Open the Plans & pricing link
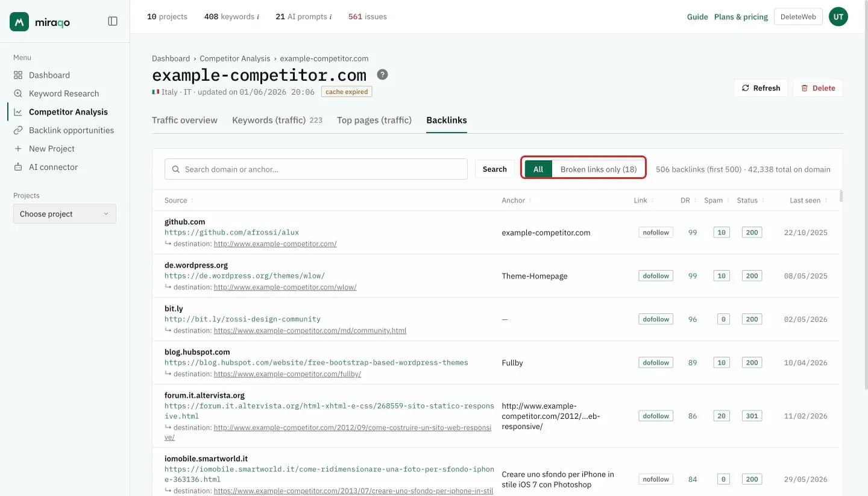The width and height of the screenshot is (868, 496). 741,17
